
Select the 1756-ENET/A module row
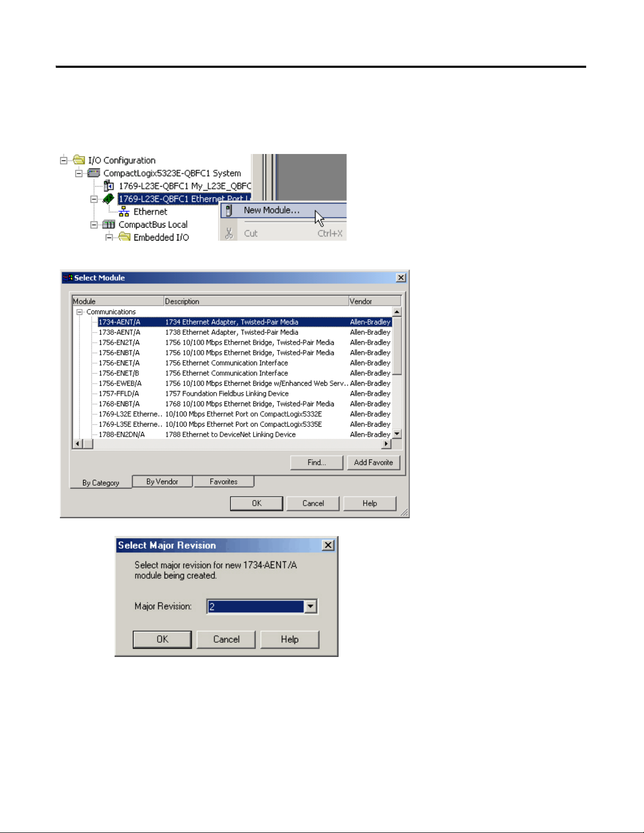coord(244,363)
